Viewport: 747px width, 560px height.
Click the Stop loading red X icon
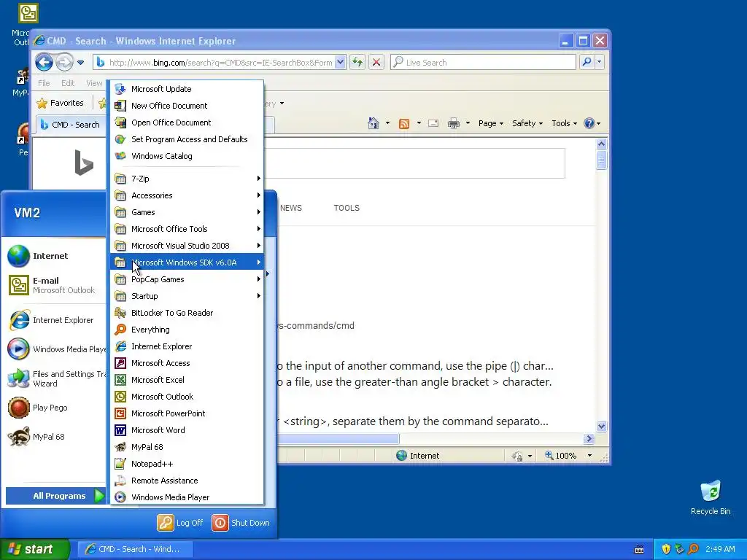coord(376,62)
